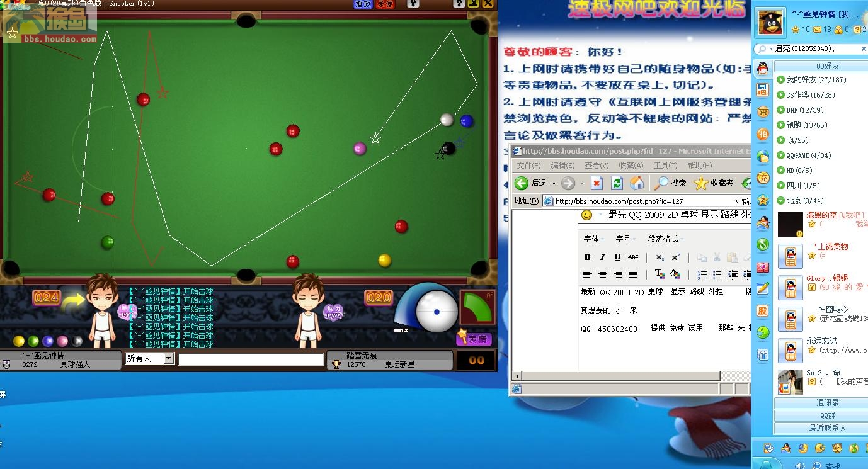The width and height of the screenshot is (868, 469).
Task: Open the 文件(F) menu in IE
Action: tap(528, 166)
